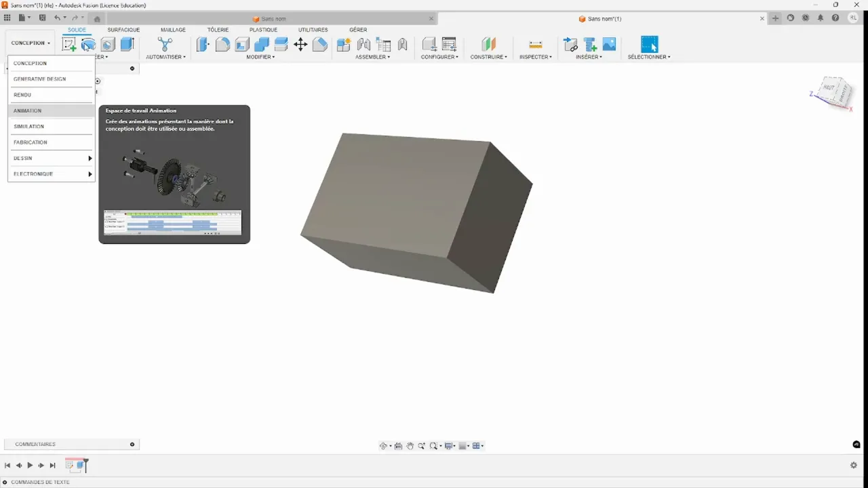Choose the SIMULATION workspace
This screenshot has height=488, width=868.
pos(51,127)
